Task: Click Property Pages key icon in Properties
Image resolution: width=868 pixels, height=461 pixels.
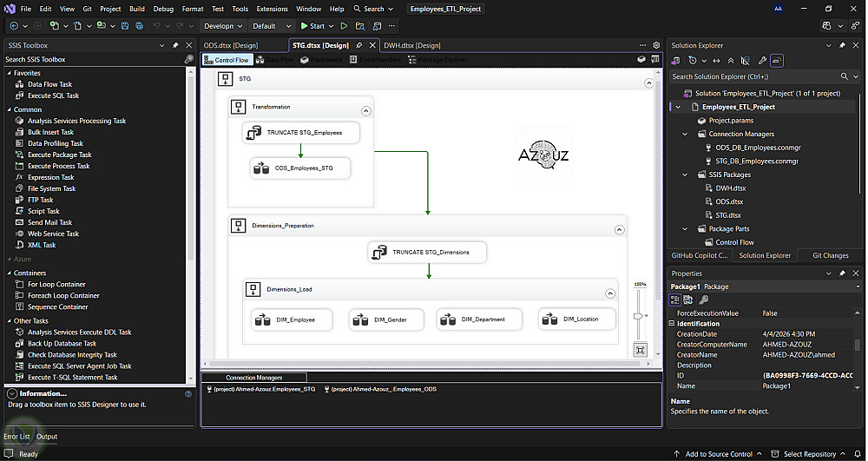Action: point(704,300)
